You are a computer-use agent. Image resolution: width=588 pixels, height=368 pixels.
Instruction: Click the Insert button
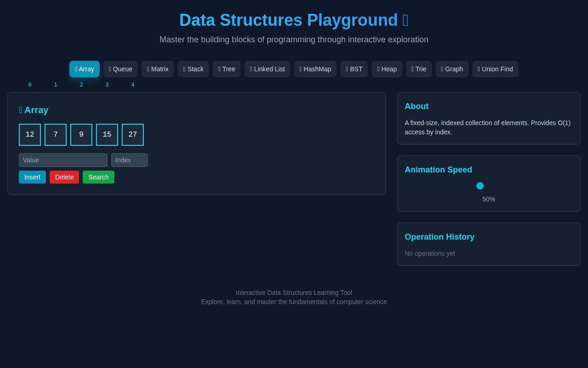click(x=32, y=177)
